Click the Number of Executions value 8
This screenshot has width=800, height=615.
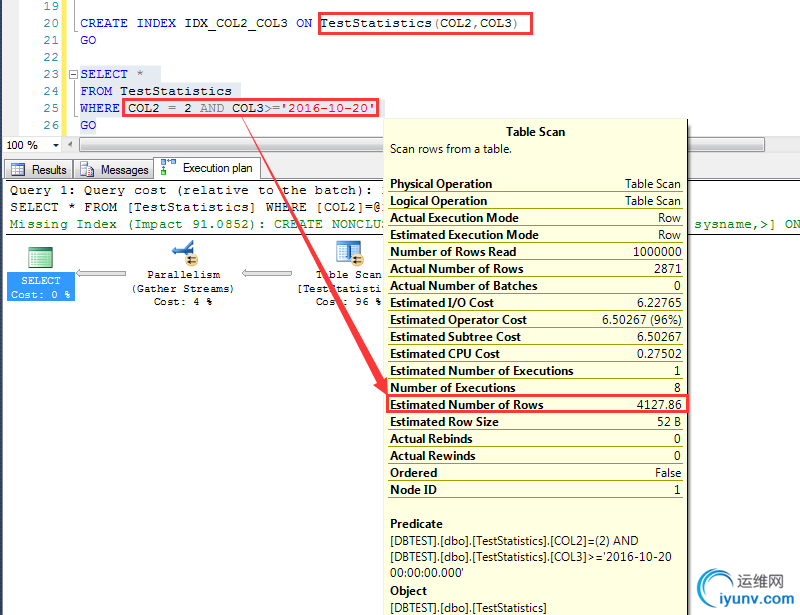pyautogui.click(x=677, y=388)
